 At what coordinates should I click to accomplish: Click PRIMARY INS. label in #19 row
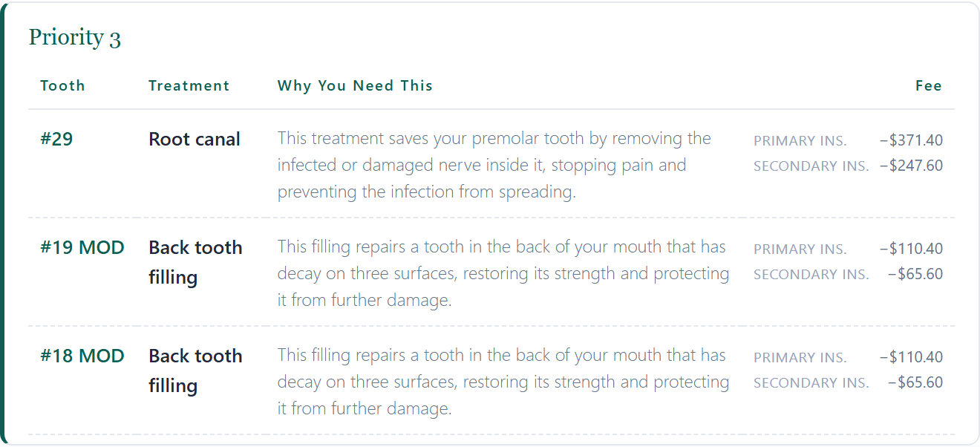click(800, 249)
